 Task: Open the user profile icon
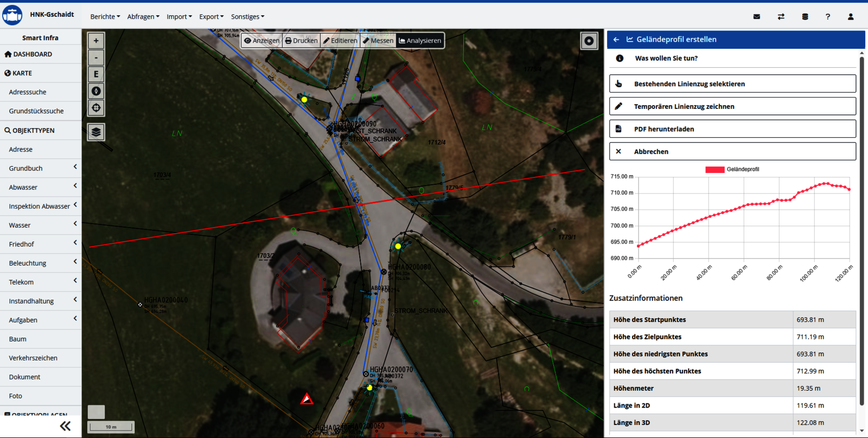click(851, 17)
